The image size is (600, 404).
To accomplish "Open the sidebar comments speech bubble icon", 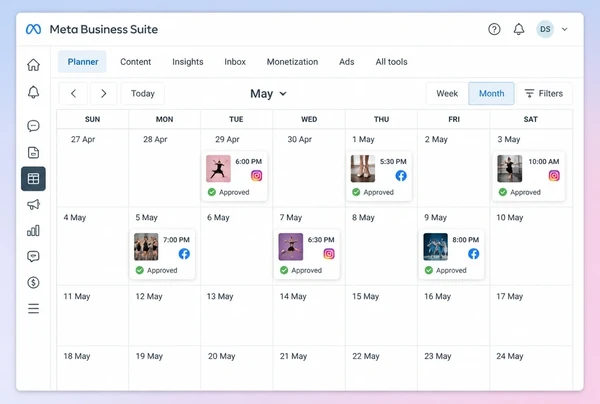I will [x=33, y=256].
